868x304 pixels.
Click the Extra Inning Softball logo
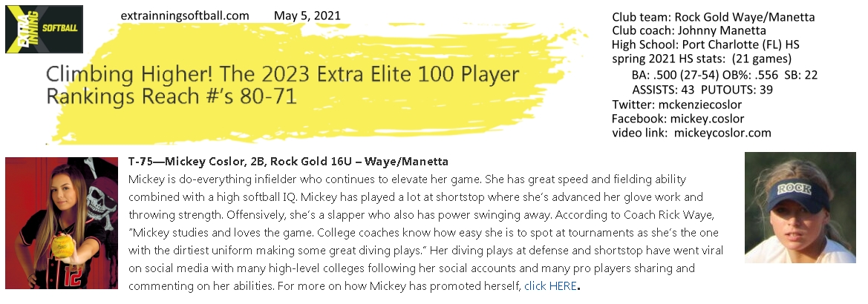(45, 30)
